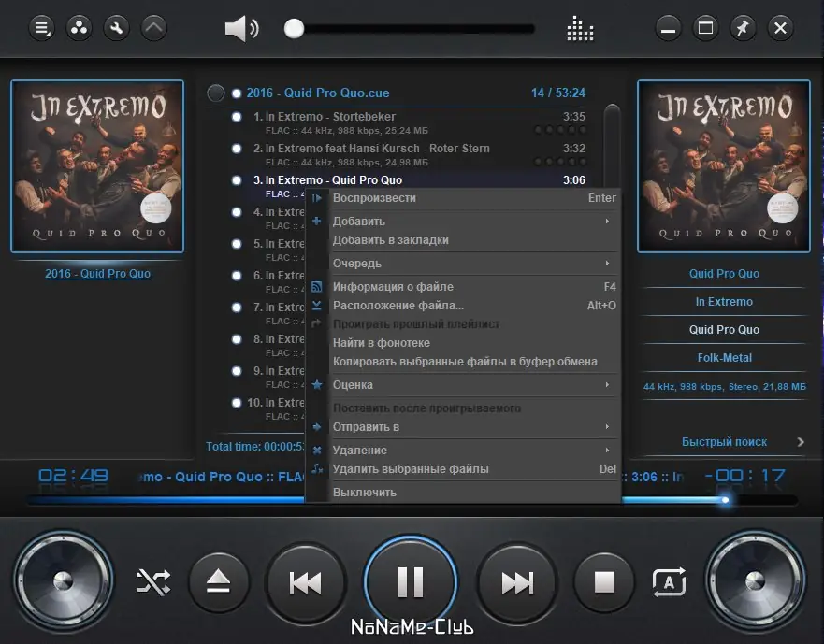The image size is (824, 644).
Task: Click the Folk-Metal genre link
Action: point(724,358)
